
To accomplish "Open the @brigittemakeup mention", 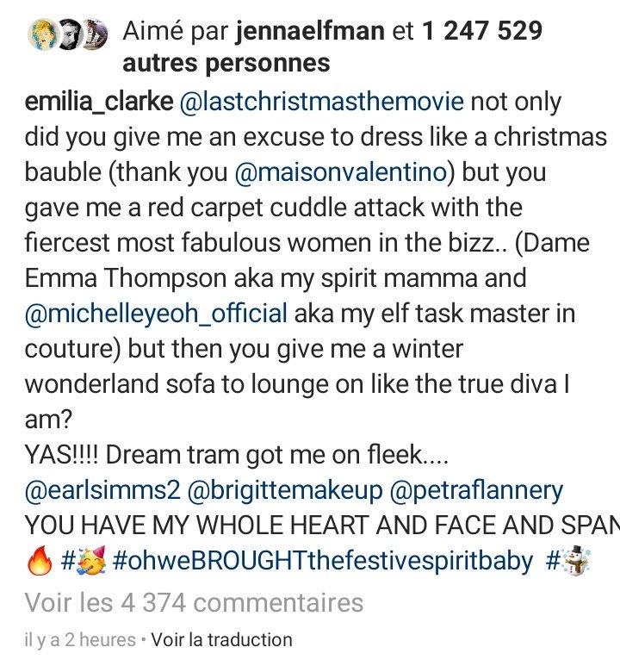I will point(285,490).
